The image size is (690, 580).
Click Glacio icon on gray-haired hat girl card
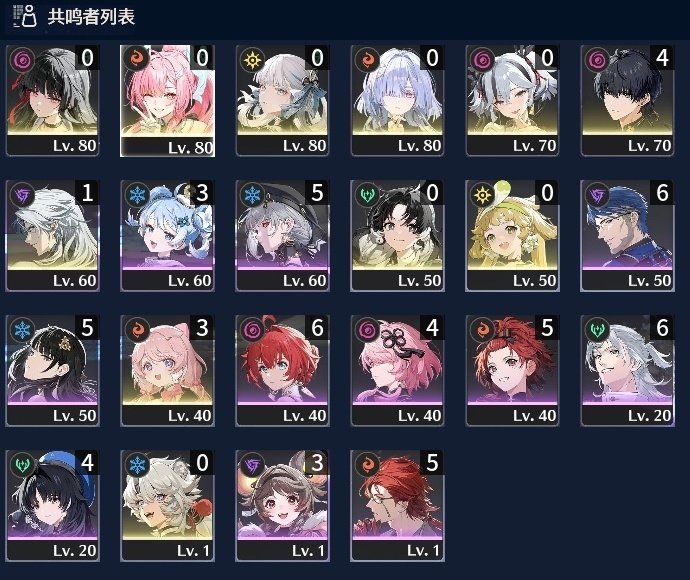click(253, 195)
